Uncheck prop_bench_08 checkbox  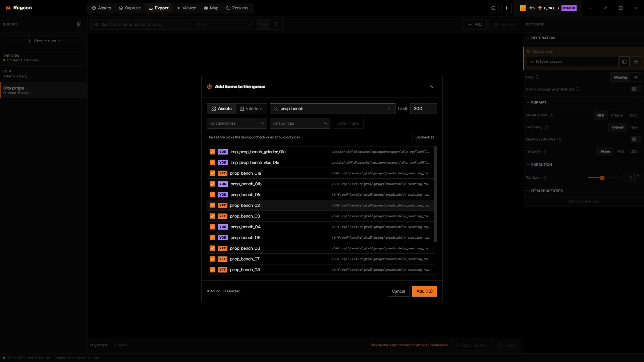click(212, 270)
